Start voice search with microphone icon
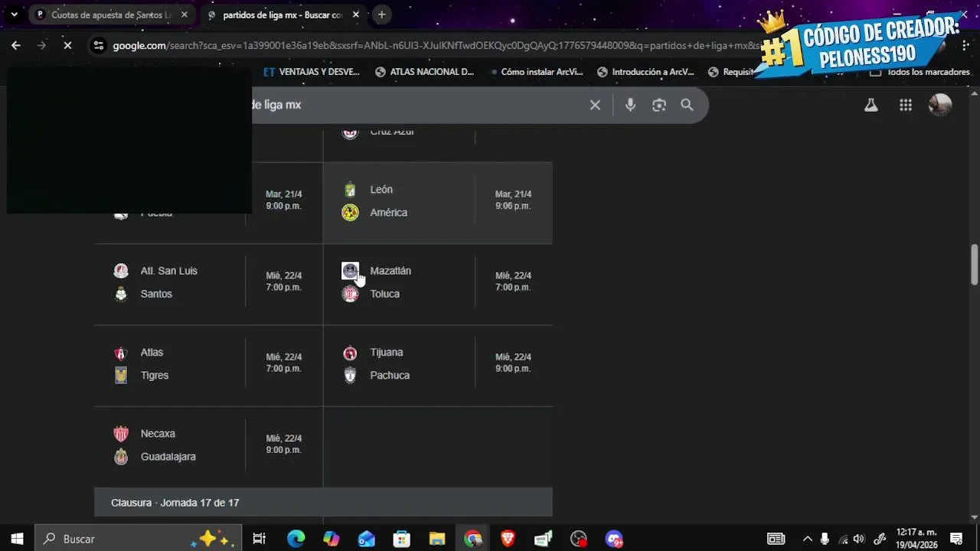Image resolution: width=980 pixels, height=551 pixels. (x=630, y=105)
